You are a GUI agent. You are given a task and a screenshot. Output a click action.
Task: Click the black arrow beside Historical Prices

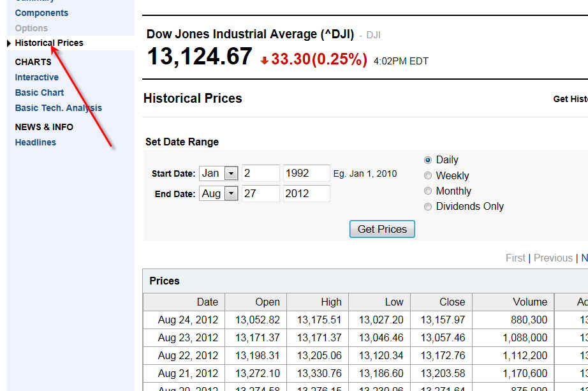8,43
